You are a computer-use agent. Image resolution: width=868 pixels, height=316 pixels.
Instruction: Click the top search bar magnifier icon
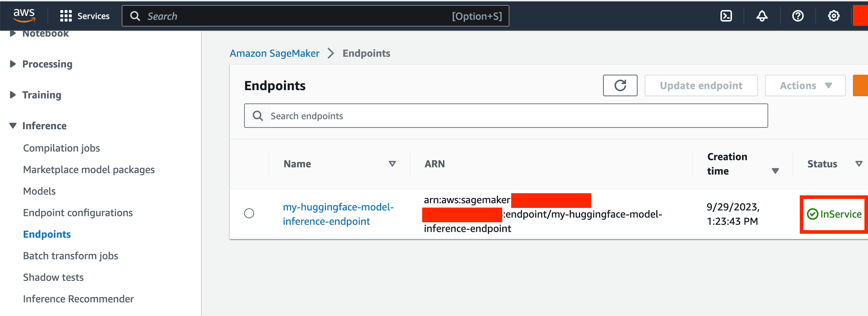(x=135, y=16)
